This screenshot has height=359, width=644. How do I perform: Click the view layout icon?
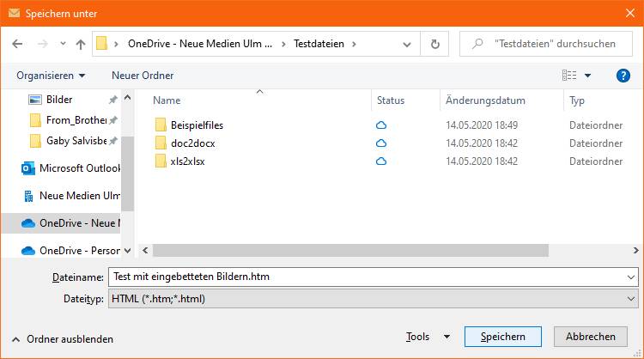[569, 76]
